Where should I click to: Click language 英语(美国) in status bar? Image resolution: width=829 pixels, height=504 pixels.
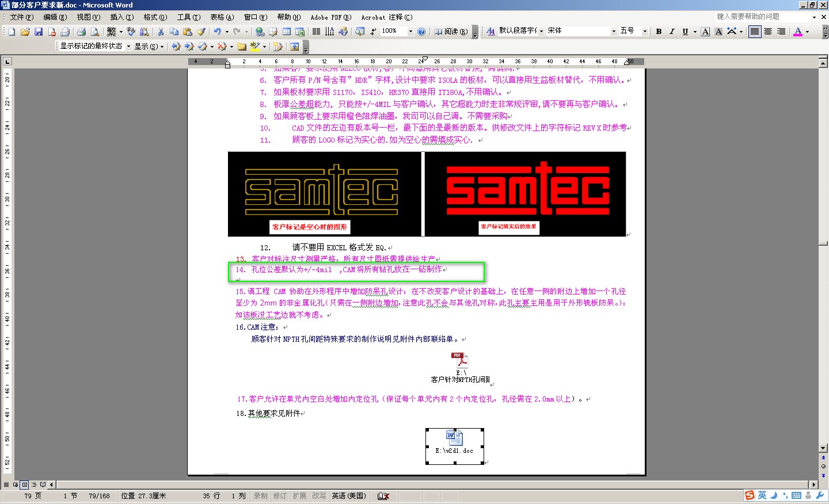coord(349,496)
